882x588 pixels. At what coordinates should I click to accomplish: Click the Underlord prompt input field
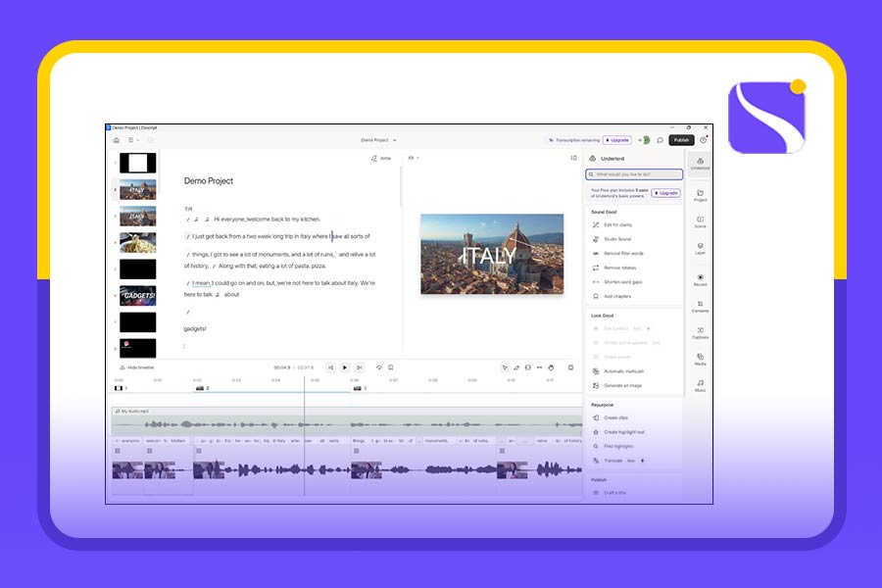pyautogui.click(x=634, y=174)
